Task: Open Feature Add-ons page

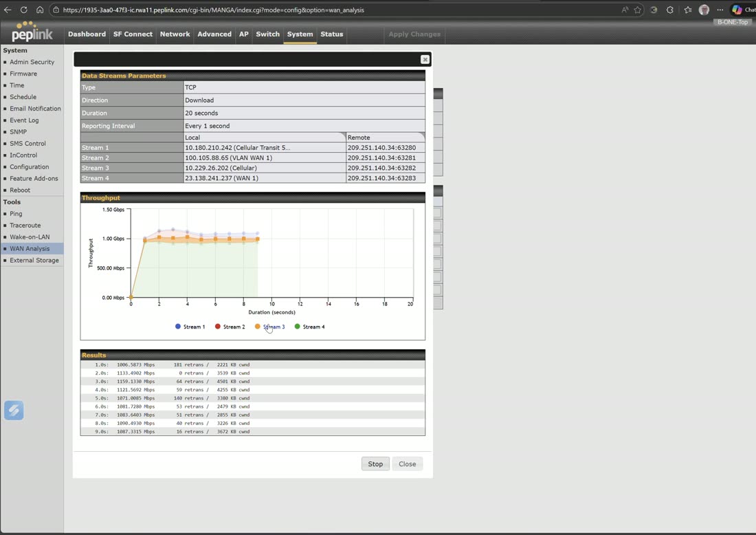Action: pos(34,179)
